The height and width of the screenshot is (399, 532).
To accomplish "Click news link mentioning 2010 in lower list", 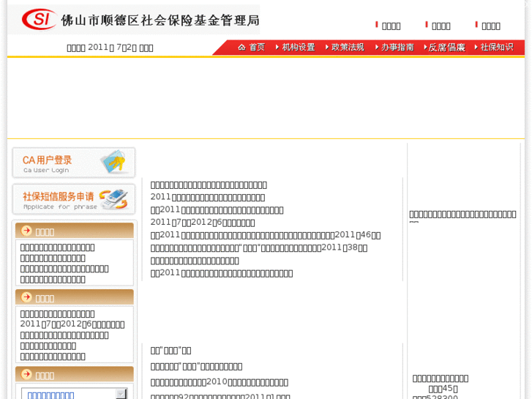I will pos(220,382).
